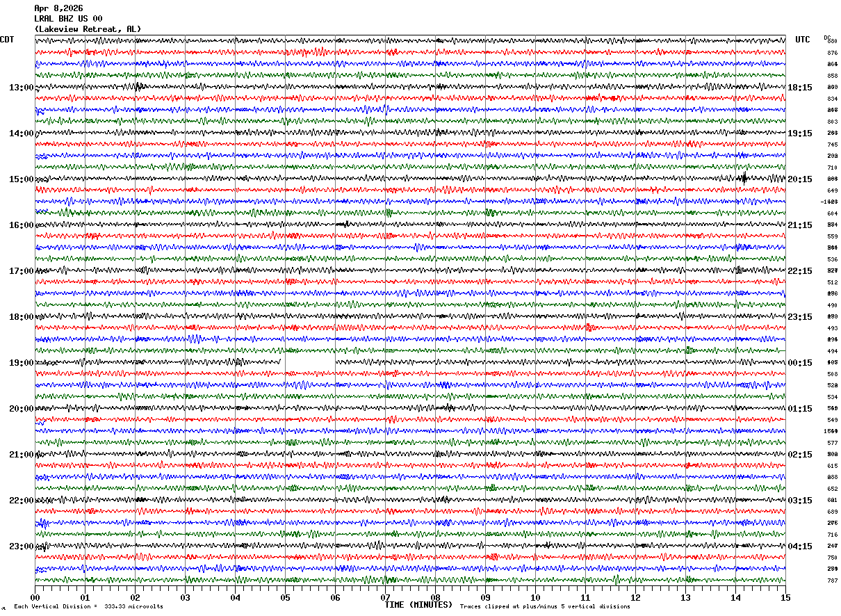Select the 18:00 CDT row label
The image size is (841, 616).
point(21,317)
